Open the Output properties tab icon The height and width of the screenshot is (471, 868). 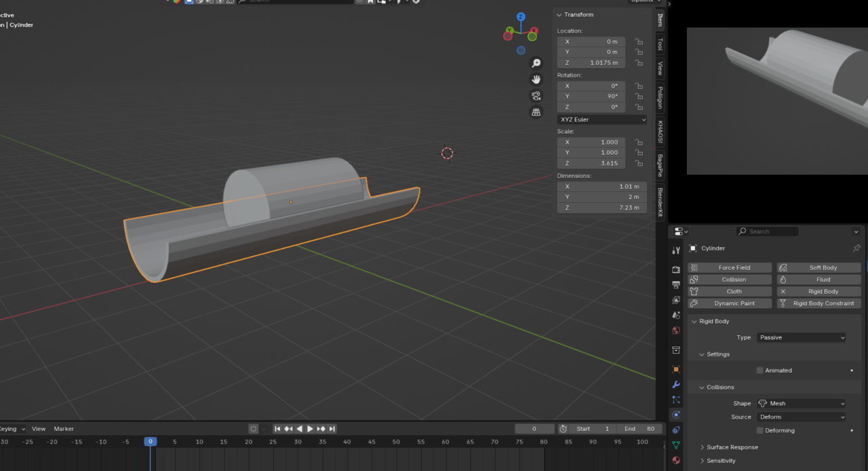675,284
